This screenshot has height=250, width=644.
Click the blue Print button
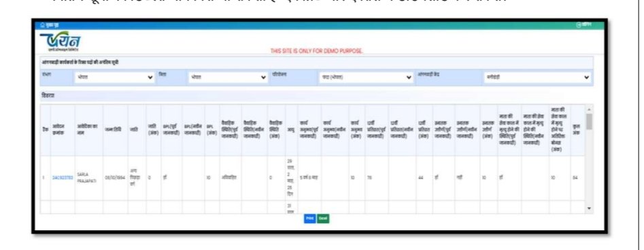pyautogui.click(x=309, y=219)
